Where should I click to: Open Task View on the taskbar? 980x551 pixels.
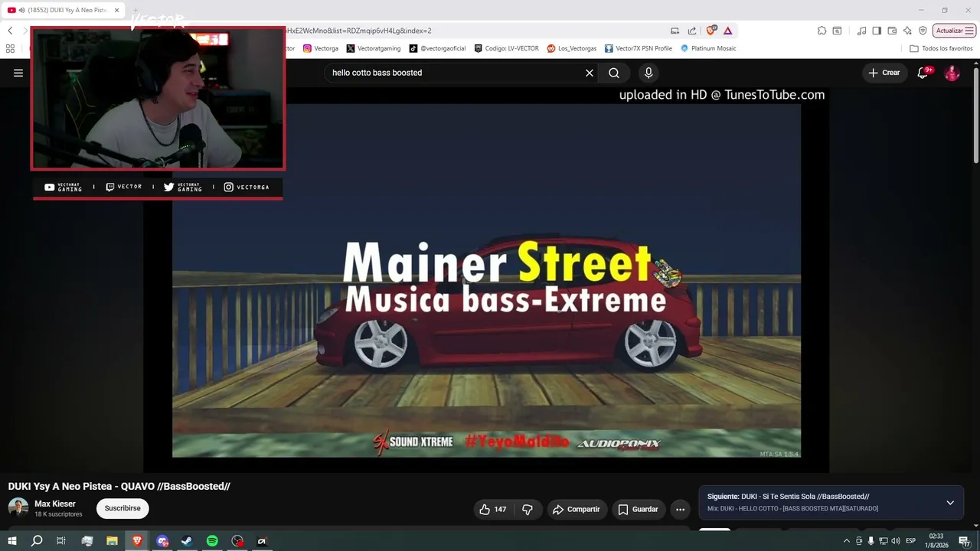(61, 541)
